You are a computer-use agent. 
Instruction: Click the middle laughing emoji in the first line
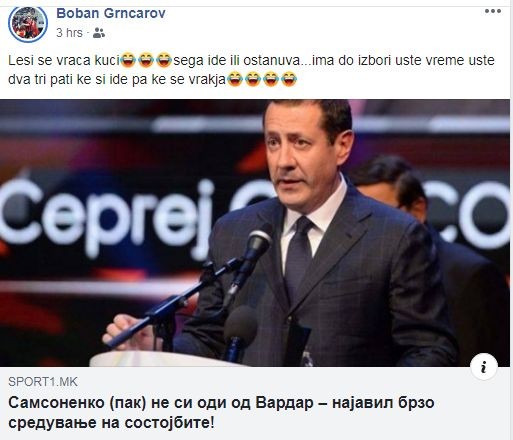point(146,60)
